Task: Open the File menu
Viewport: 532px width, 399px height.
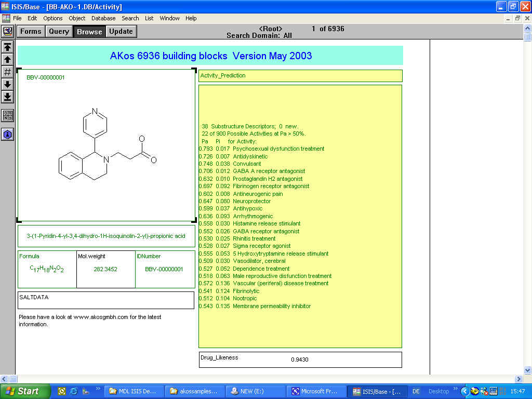Action: 17,18
